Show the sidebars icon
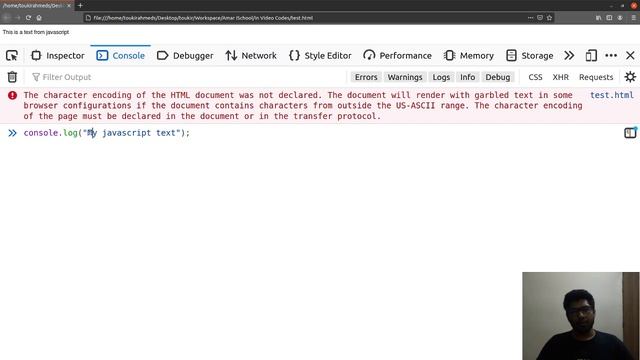The image size is (640, 360). 609,18
